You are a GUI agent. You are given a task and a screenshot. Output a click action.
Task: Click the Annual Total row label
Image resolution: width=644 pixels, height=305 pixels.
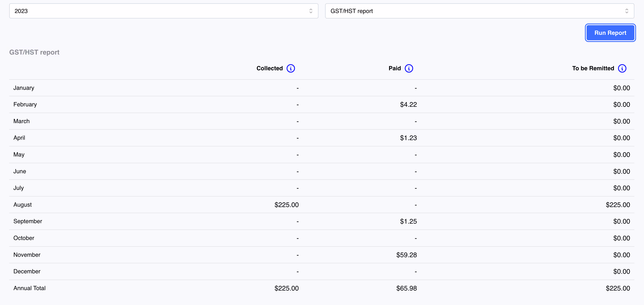pyautogui.click(x=30, y=288)
